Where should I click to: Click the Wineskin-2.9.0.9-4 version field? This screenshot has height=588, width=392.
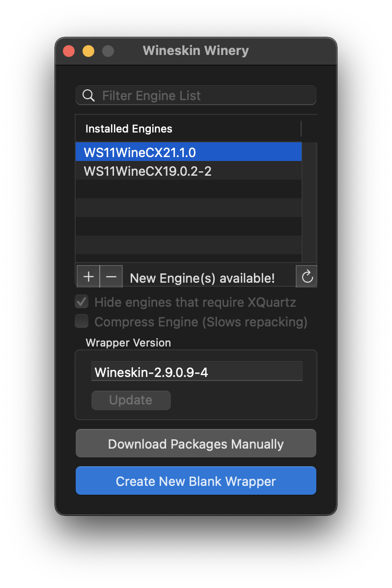point(196,372)
